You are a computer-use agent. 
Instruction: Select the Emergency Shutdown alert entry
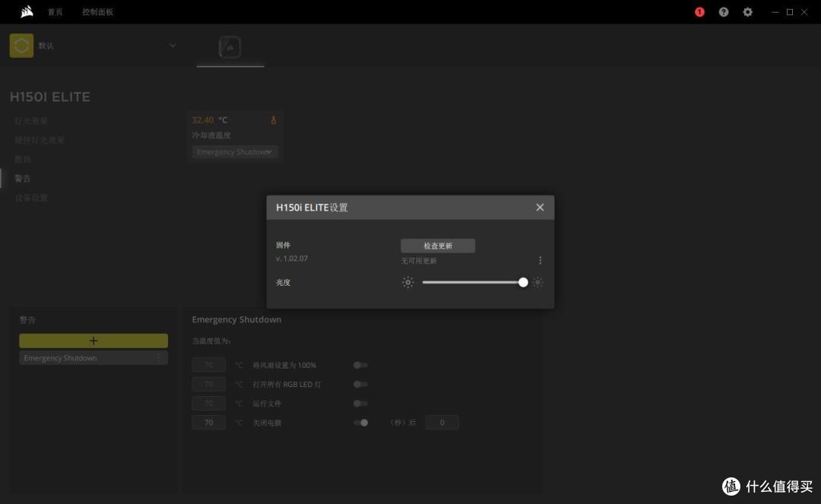(x=94, y=358)
